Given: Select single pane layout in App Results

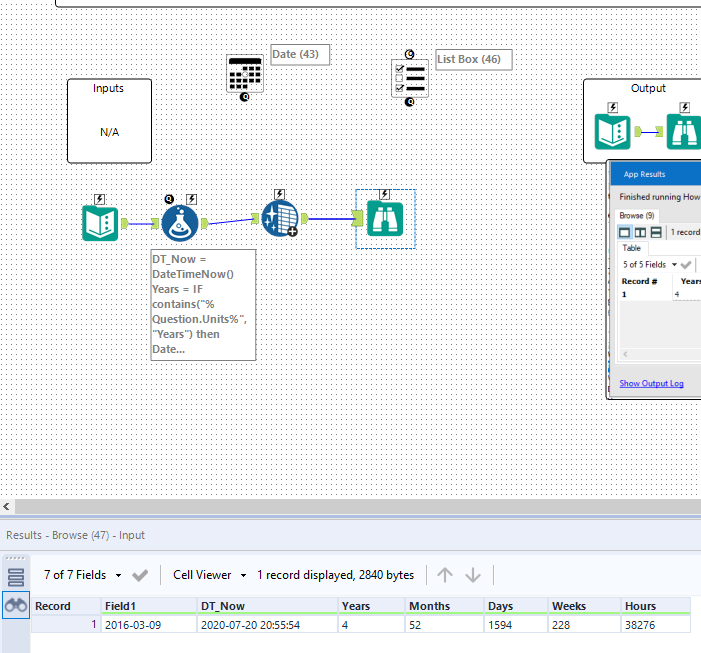Looking at the screenshot, I should (x=625, y=232).
